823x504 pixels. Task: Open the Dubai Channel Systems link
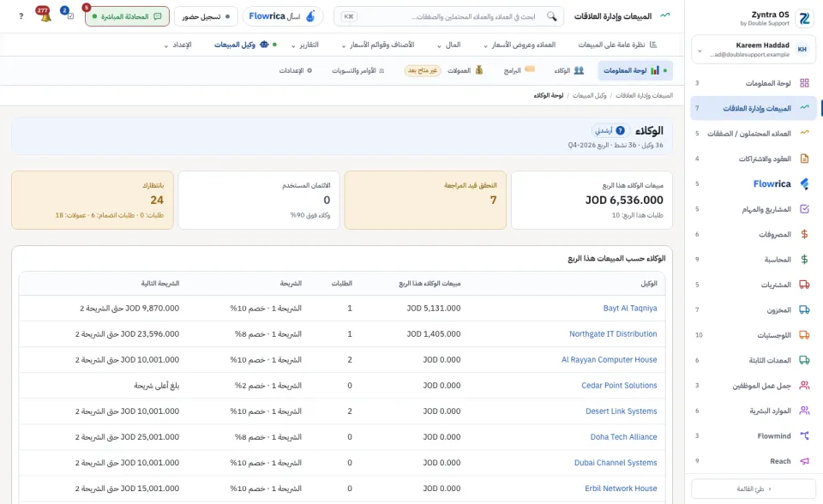(x=616, y=463)
